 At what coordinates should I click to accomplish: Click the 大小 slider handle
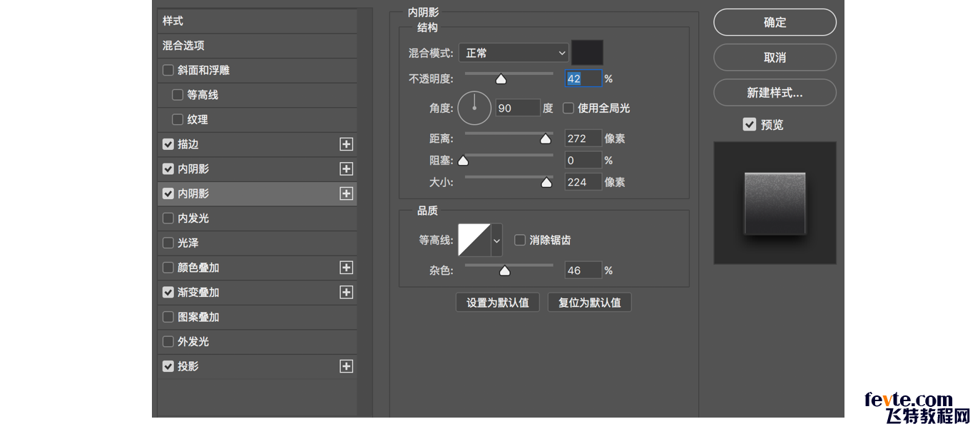(x=546, y=183)
